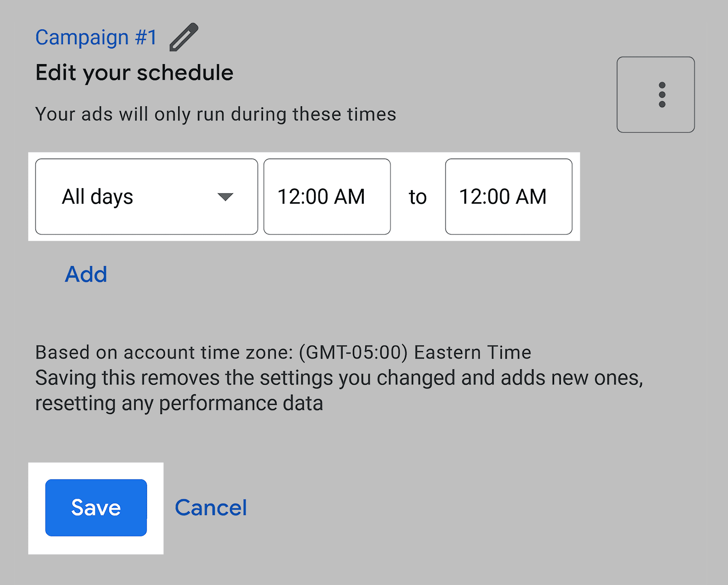Open the three-dot more options menu
728x585 pixels.
click(662, 95)
